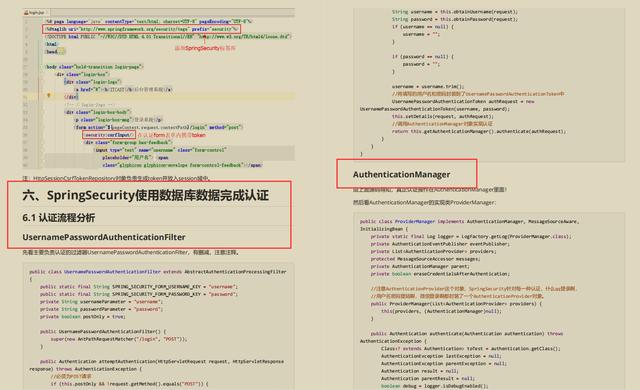
Task: Select the login.jsp editor tab
Action: point(35,13)
